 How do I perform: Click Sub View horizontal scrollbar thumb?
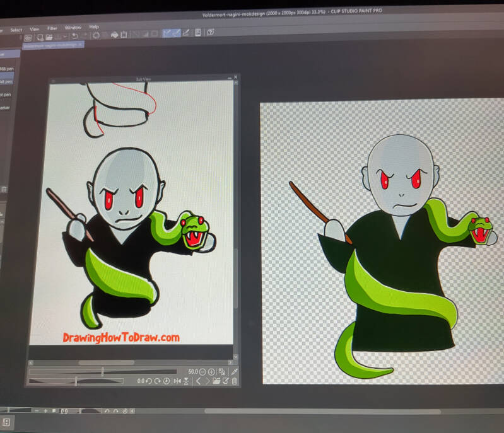pos(107,362)
